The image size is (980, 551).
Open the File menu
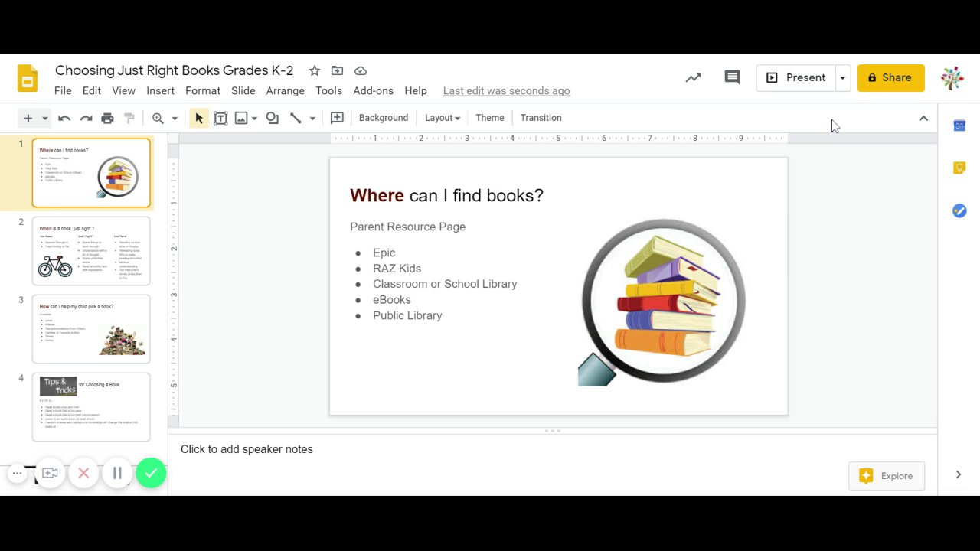coord(63,90)
